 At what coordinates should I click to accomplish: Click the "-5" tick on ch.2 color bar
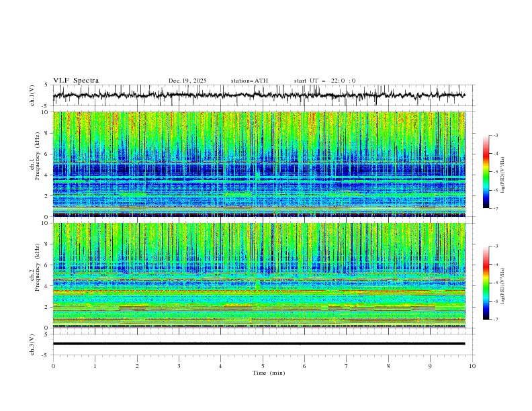(496, 283)
